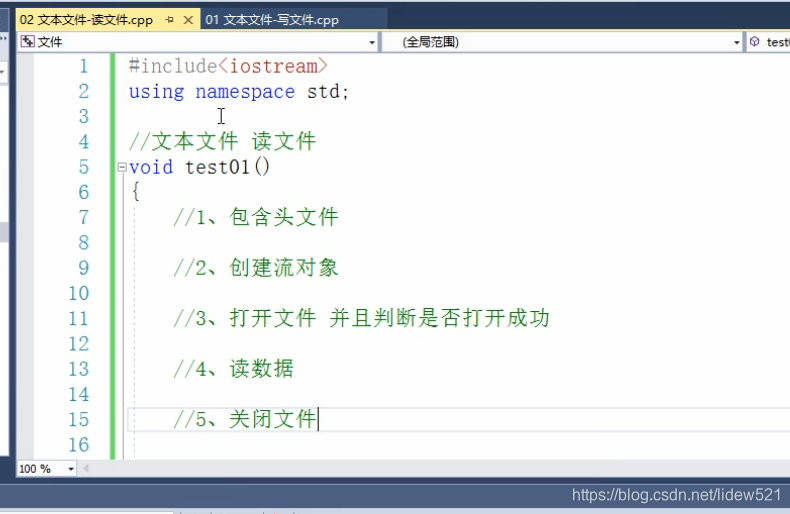Click the void keyword on line 5

pyautogui.click(x=151, y=167)
